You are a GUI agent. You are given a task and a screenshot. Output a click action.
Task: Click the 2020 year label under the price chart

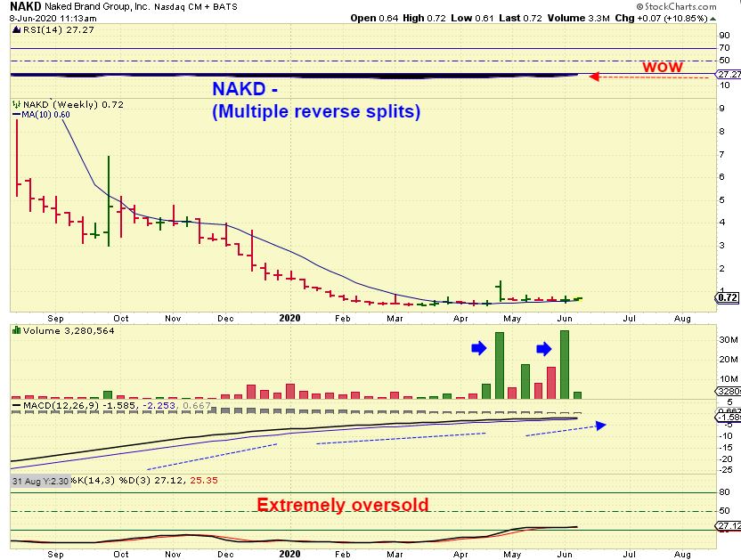point(289,318)
